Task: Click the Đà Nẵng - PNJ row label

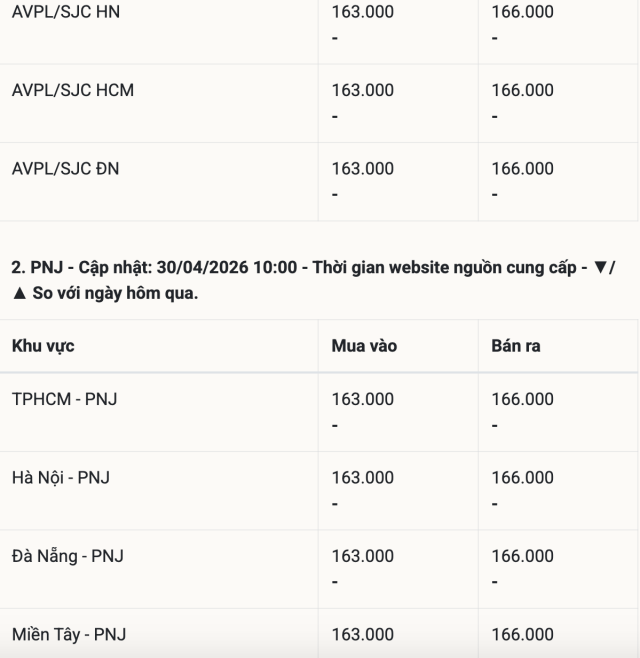Action: [67, 556]
